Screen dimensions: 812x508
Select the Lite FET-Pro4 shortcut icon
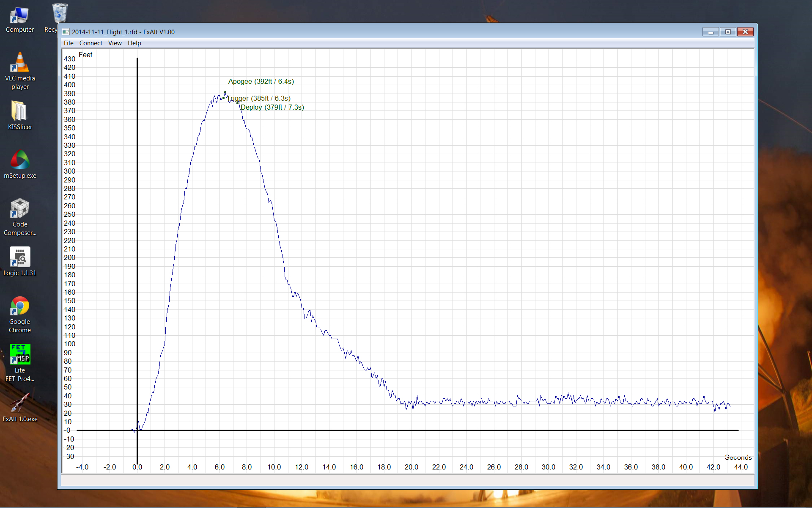click(x=19, y=363)
